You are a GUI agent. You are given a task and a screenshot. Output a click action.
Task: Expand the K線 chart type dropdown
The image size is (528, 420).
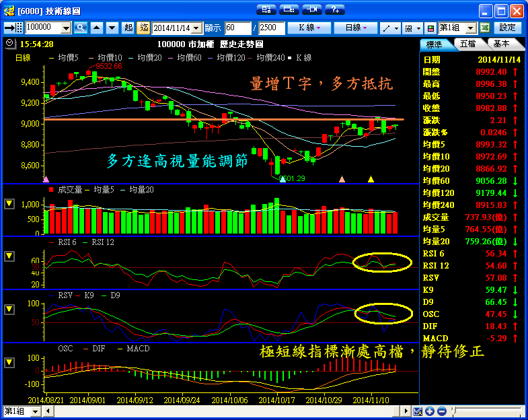click(309, 28)
